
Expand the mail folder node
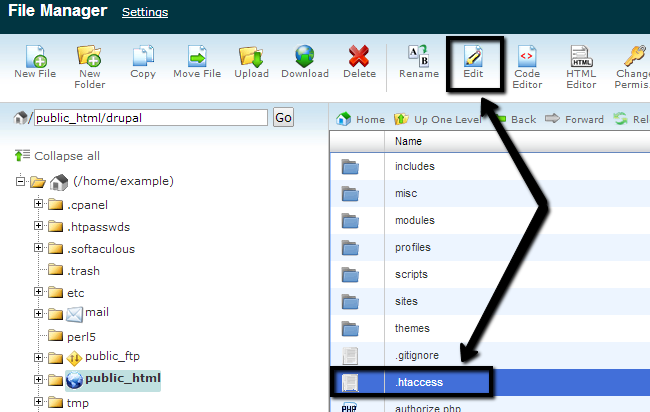(x=38, y=313)
